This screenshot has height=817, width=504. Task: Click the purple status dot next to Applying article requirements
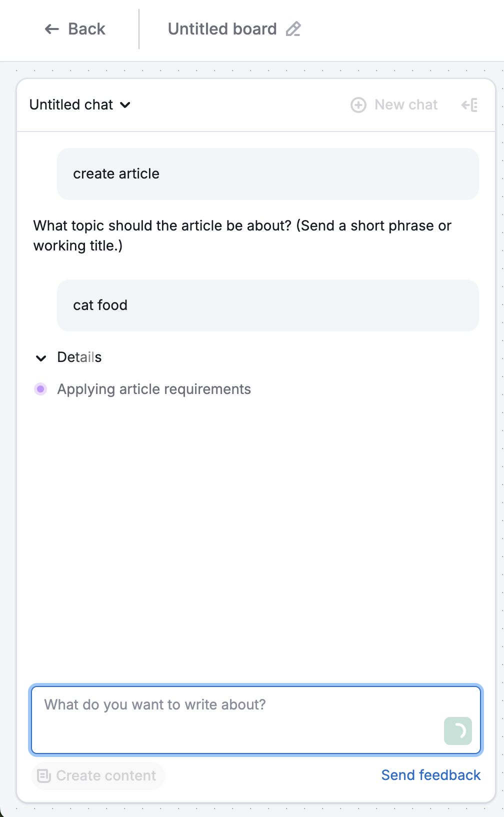tap(40, 389)
